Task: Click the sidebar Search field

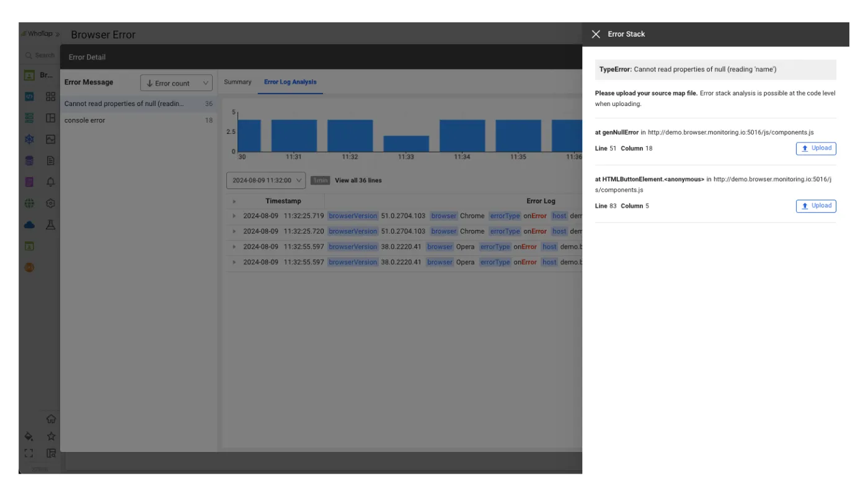Action: tap(40, 55)
